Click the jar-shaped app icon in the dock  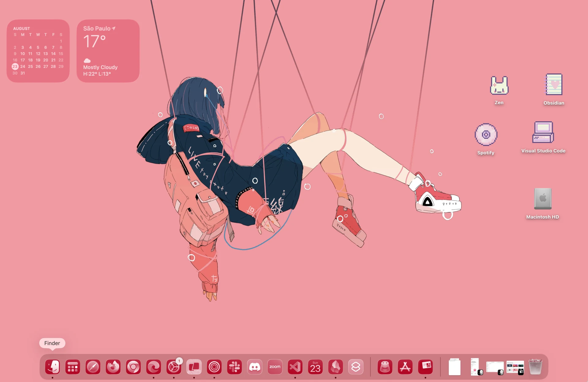click(385, 367)
